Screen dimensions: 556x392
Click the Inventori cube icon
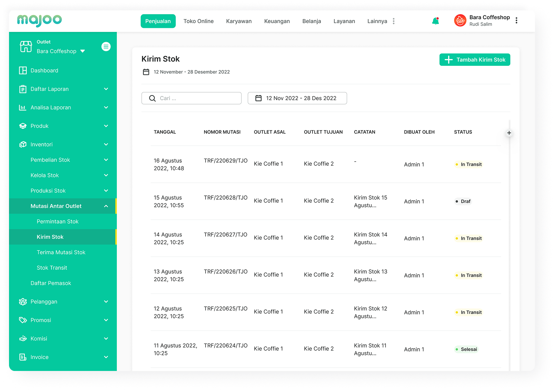23,144
